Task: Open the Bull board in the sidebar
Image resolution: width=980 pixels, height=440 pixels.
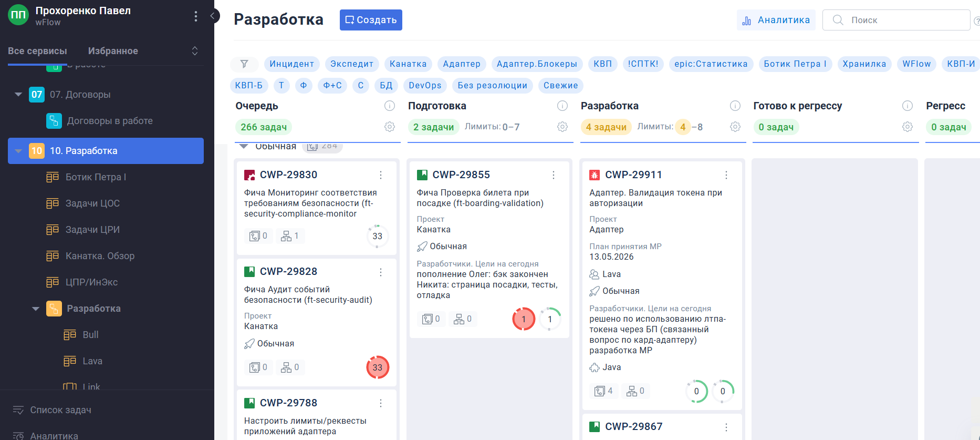Action: 90,335
